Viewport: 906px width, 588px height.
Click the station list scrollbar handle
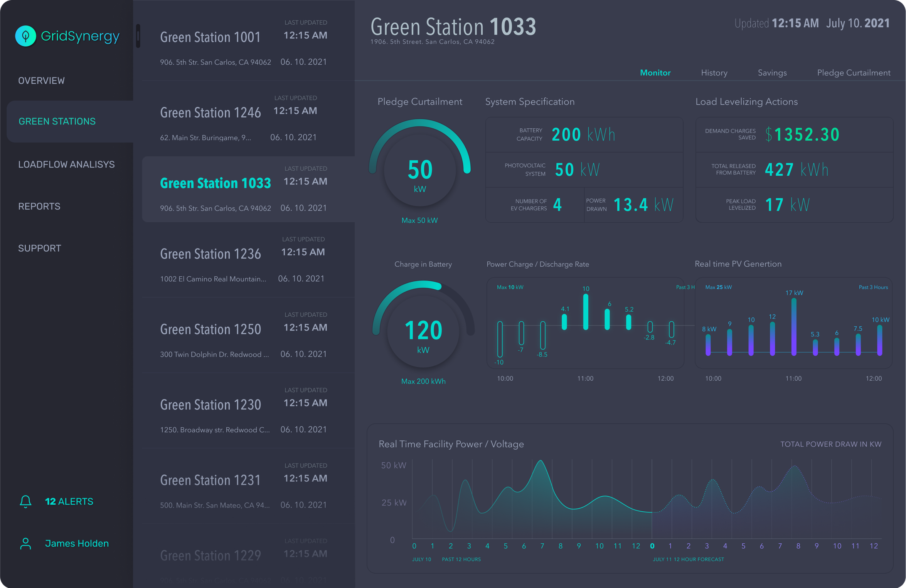tap(138, 36)
